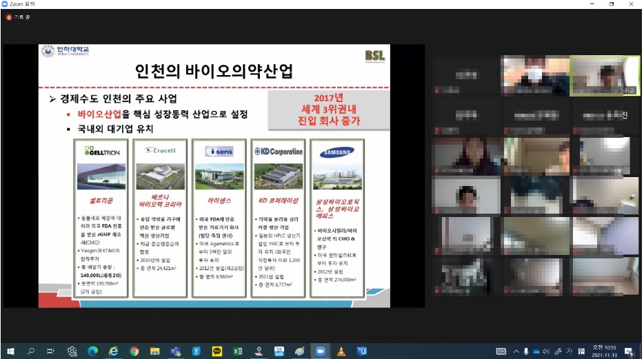Toggle the 가 Korean IME indicator
644x359 pixels.
click(570, 351)
